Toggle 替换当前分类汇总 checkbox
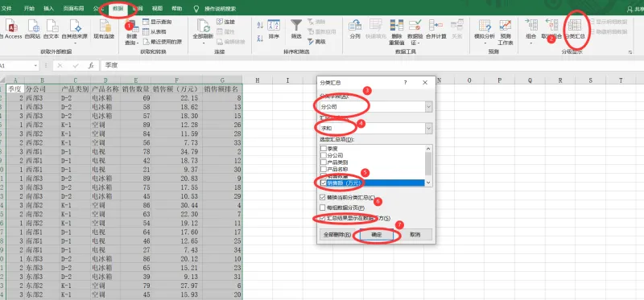This screenshot has height=300, width=644. pos(323,197)
